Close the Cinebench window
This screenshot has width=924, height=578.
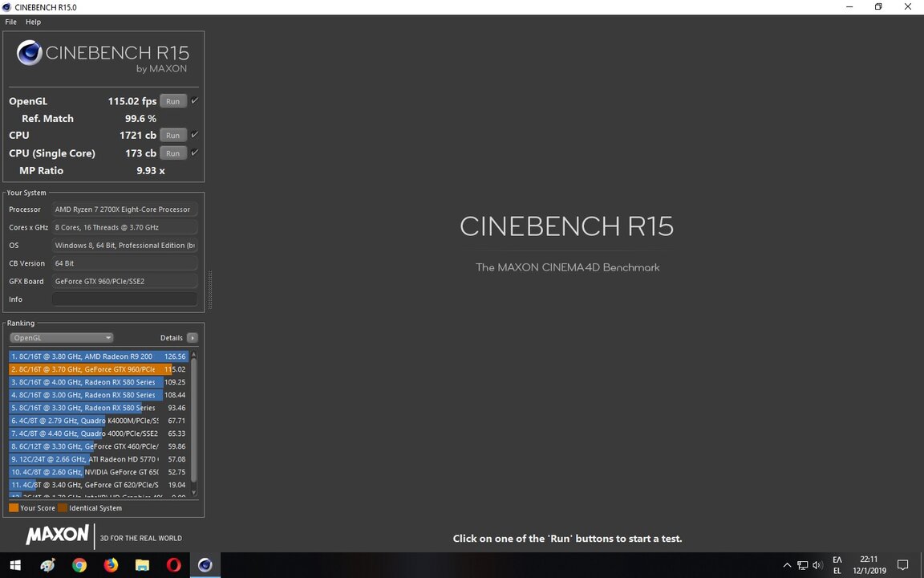point(908,7)
